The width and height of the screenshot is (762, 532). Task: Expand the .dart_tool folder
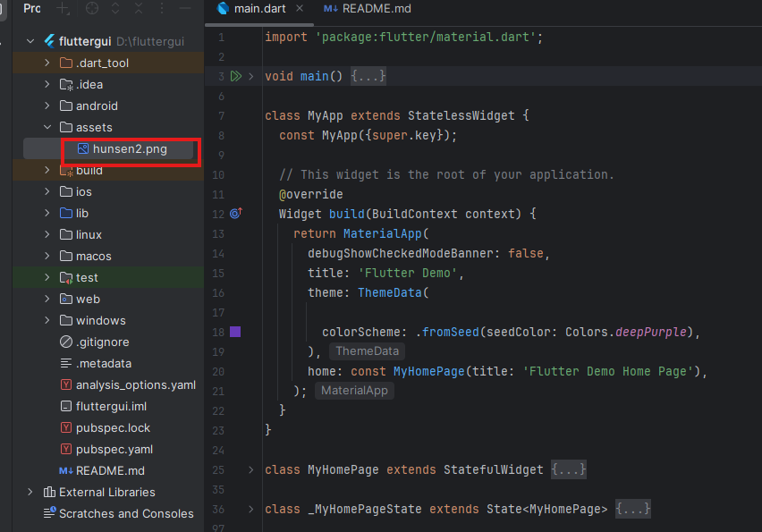tap(47, 63)
